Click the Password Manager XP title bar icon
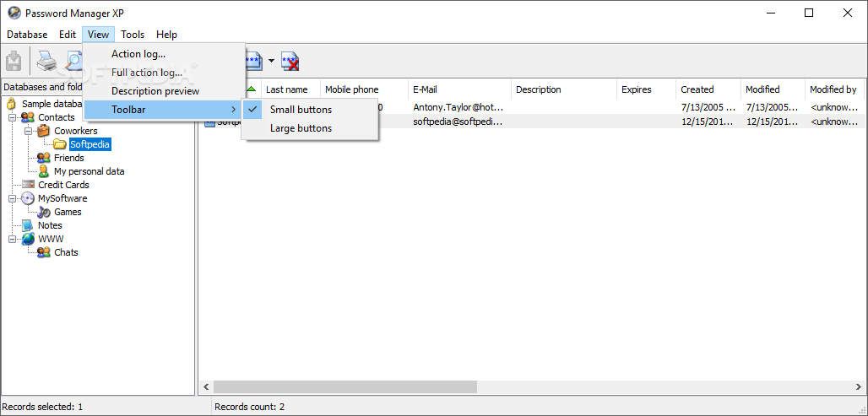 coord(14,13)
